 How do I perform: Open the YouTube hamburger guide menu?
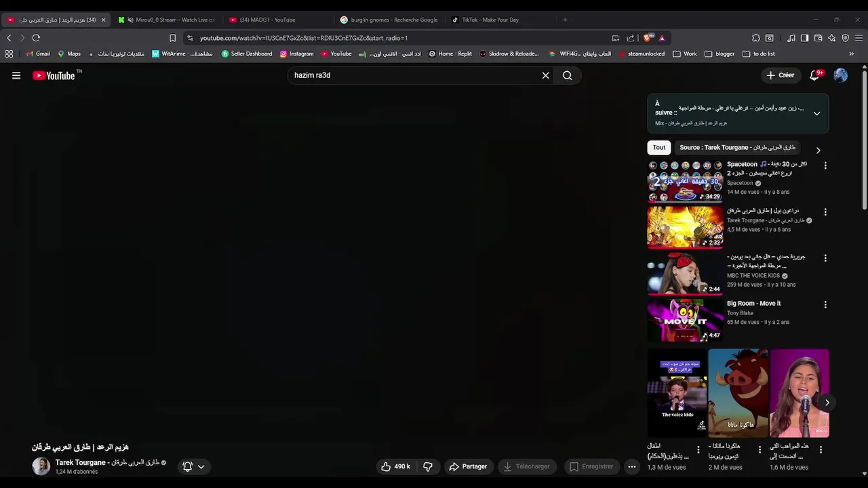16,75
